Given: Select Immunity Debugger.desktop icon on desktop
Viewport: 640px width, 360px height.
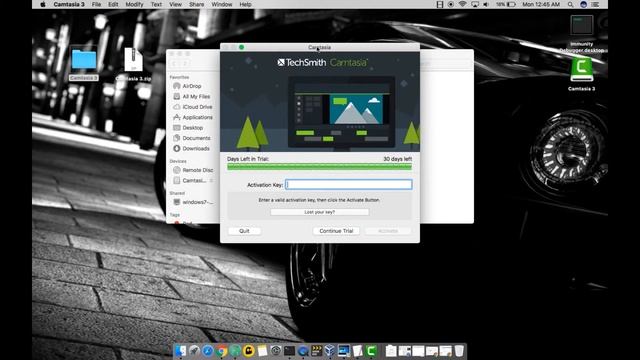Looking at the screenshot, I should coord(582,34).
